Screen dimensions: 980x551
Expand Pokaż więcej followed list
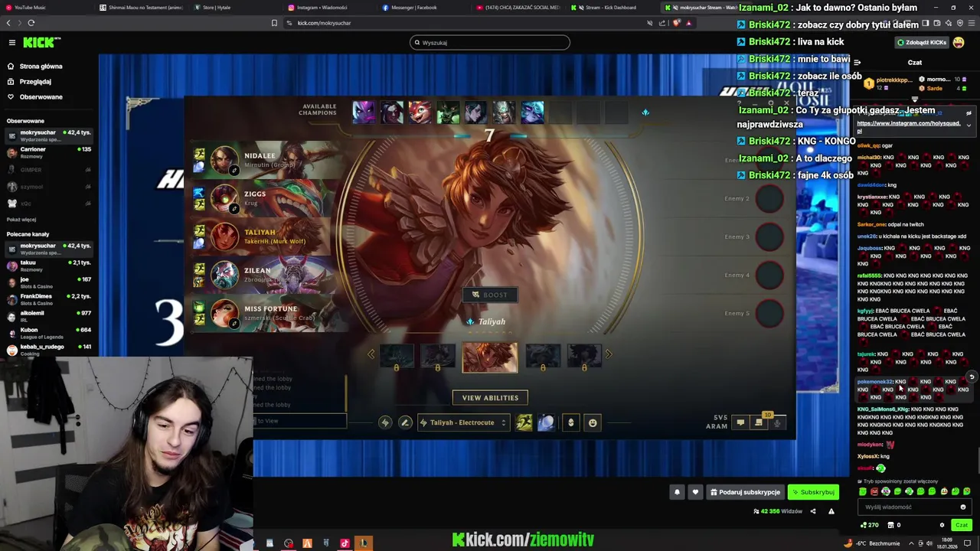point(21,220)
